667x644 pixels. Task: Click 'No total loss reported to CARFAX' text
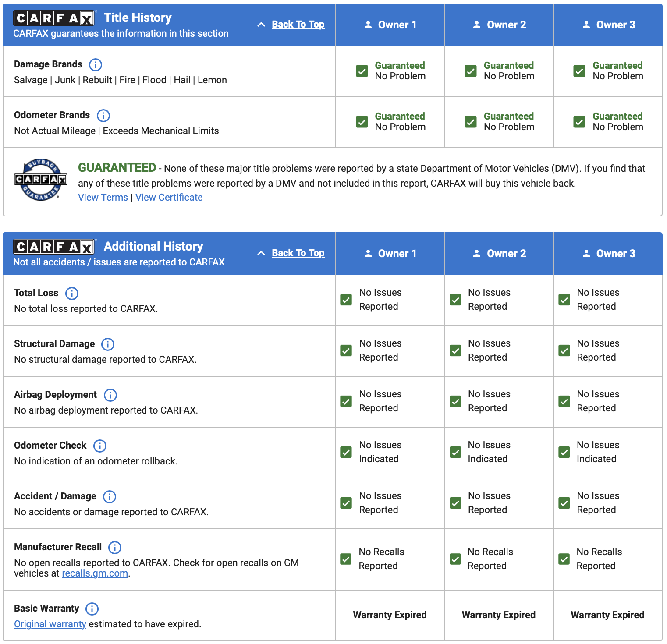click(x=86, y=309)
